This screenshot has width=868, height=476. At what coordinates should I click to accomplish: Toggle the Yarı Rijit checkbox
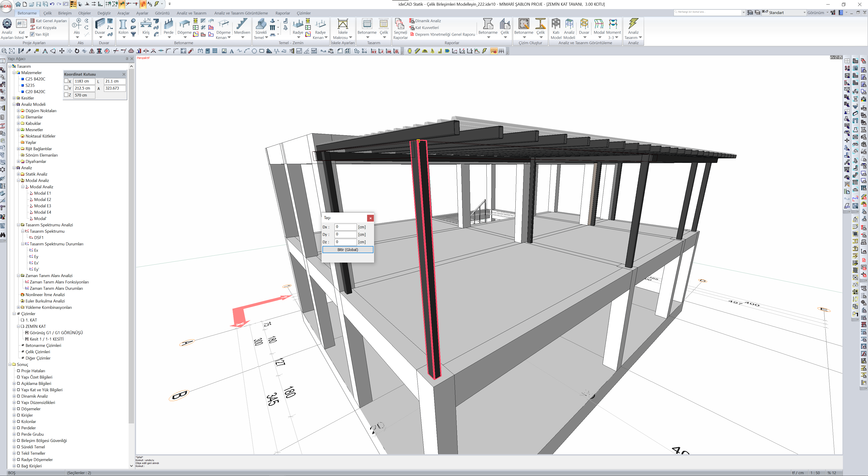point(32,34)
